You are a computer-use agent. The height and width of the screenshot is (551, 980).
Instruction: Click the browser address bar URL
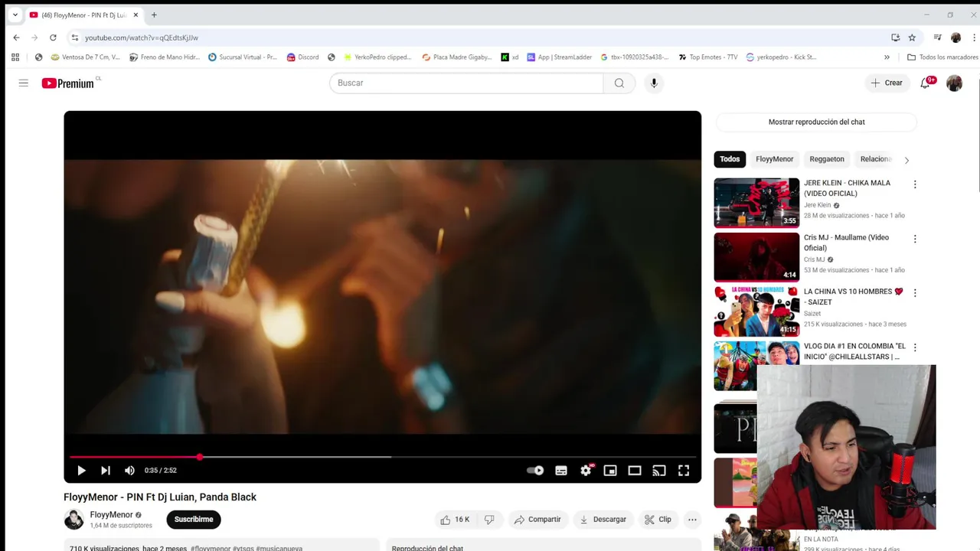click(x=142, y=37)
